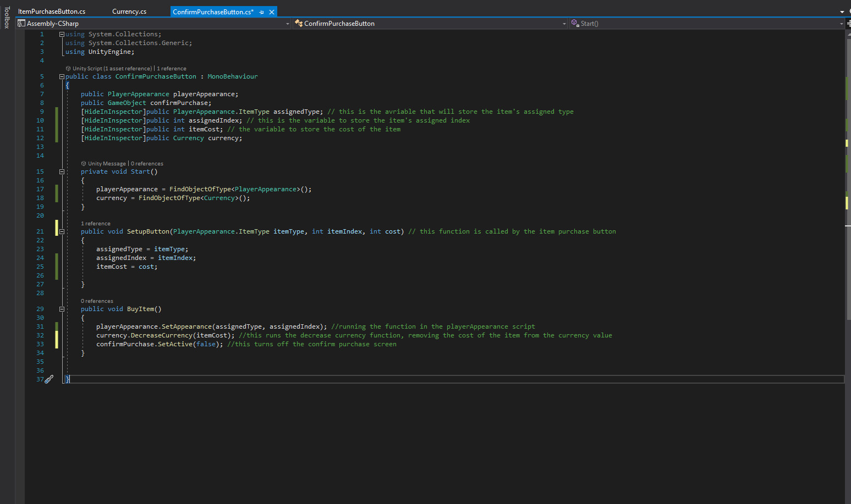Open '1 reference' CodeLens above SetupButton

(96, 224)
